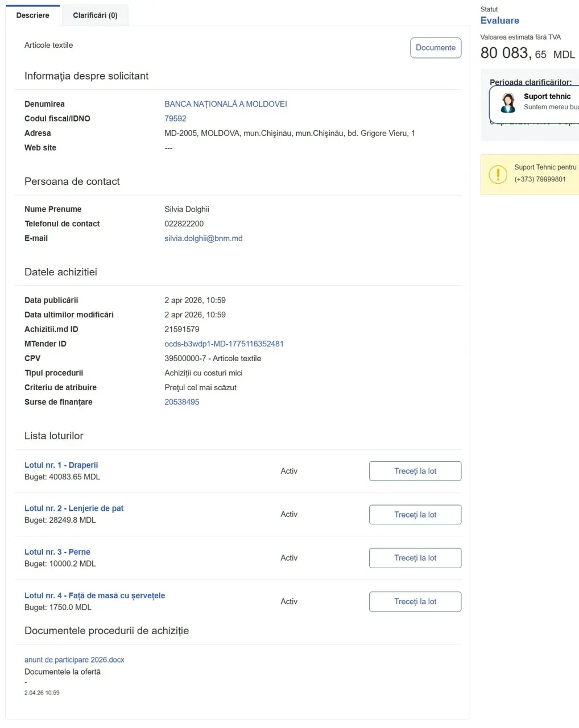Download anunt de participare 2026.docx
579x728 pixels.
pyautogui.click(x=74, y=660)
